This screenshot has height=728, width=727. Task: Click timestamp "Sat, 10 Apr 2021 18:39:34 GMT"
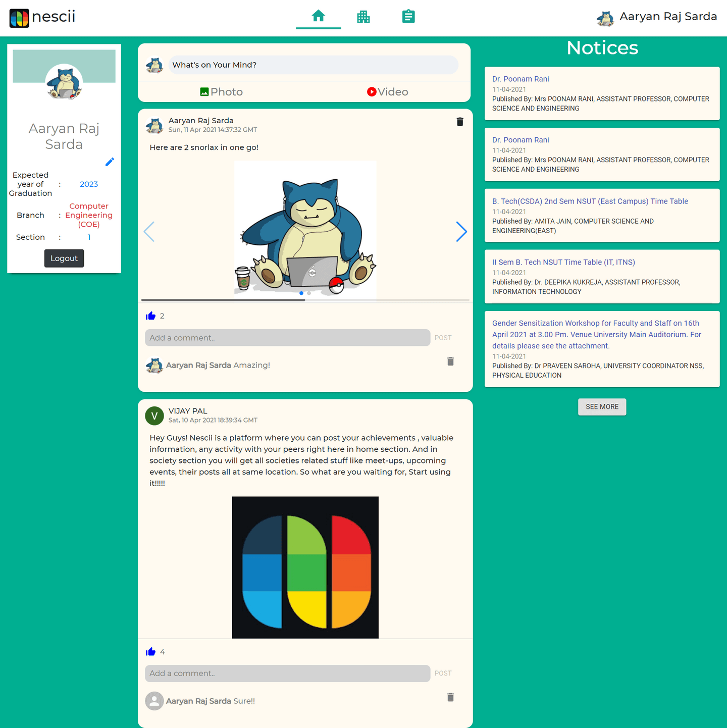pyautogui.click(x=213, y=420)
